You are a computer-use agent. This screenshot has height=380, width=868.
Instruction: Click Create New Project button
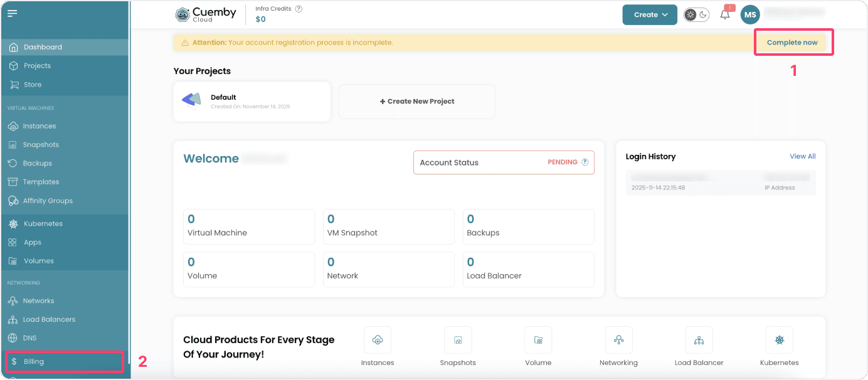417,102
